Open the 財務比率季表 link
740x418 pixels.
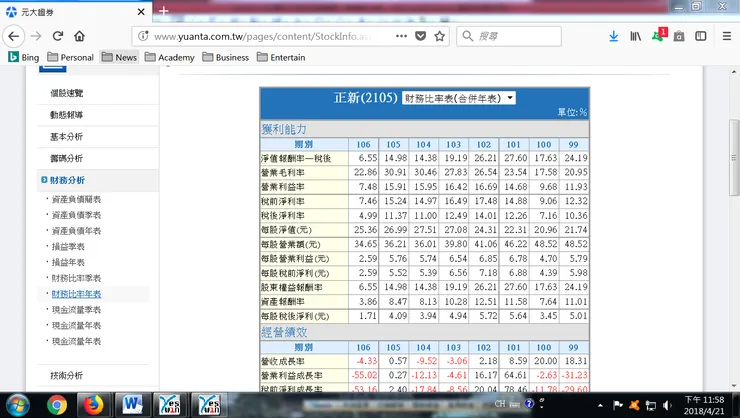tap(76, 278)
